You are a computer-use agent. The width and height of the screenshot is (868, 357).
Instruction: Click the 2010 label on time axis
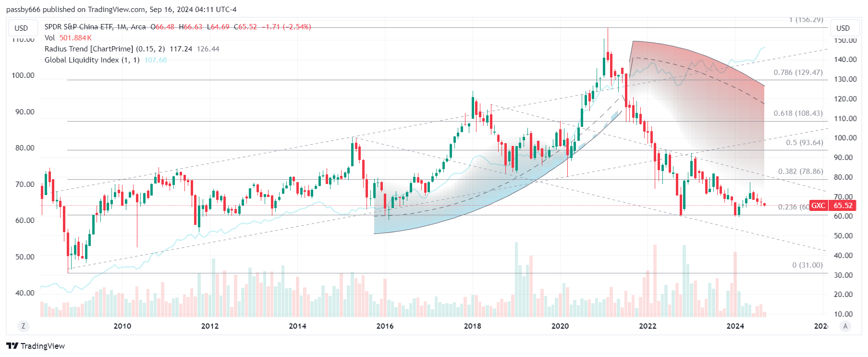[122, 326]
